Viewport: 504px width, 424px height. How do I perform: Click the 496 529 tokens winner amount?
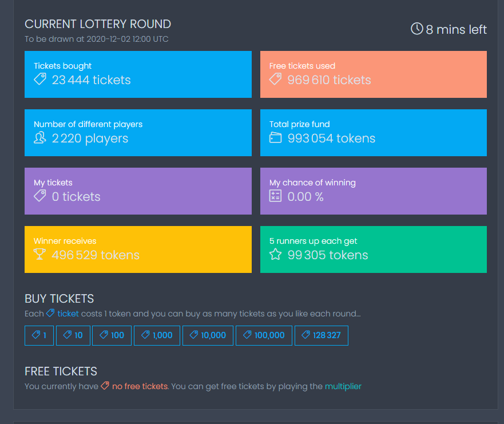point(96,255)
